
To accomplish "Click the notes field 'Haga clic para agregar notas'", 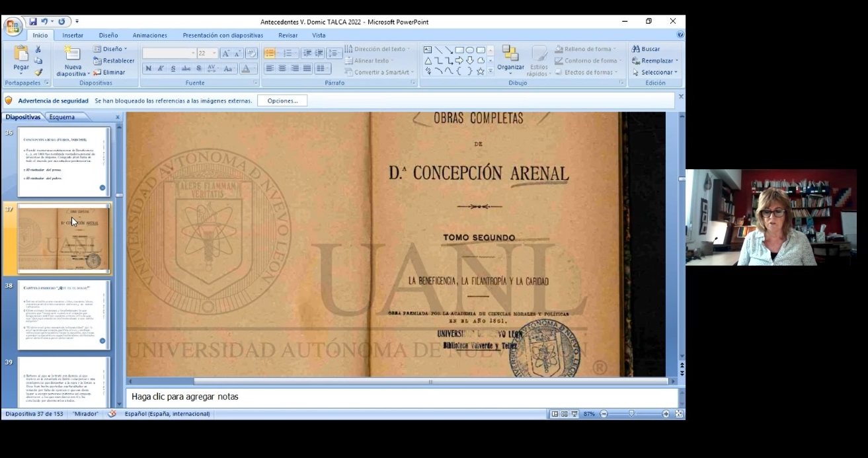I will pyautogui.click(x=402, y=397).
